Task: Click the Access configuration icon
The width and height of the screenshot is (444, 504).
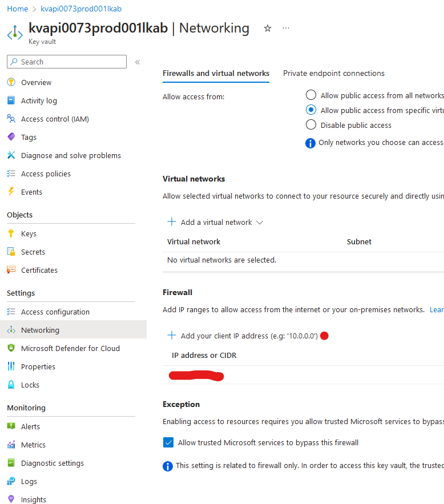Action: (11, 312)
